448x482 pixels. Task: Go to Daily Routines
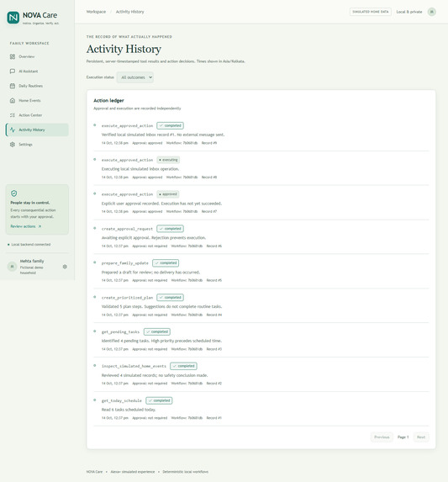[37, 86]
